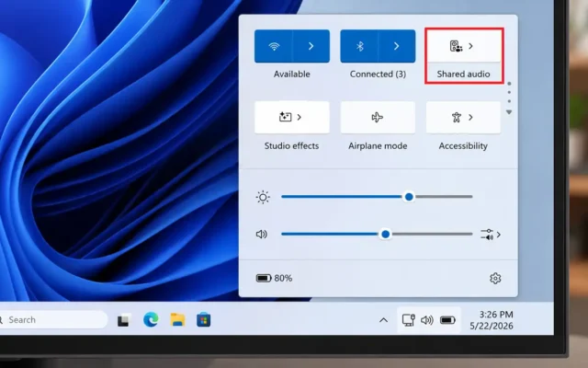Show hidden tray icons chevron

pyautogui.click(x=383, y=320)
